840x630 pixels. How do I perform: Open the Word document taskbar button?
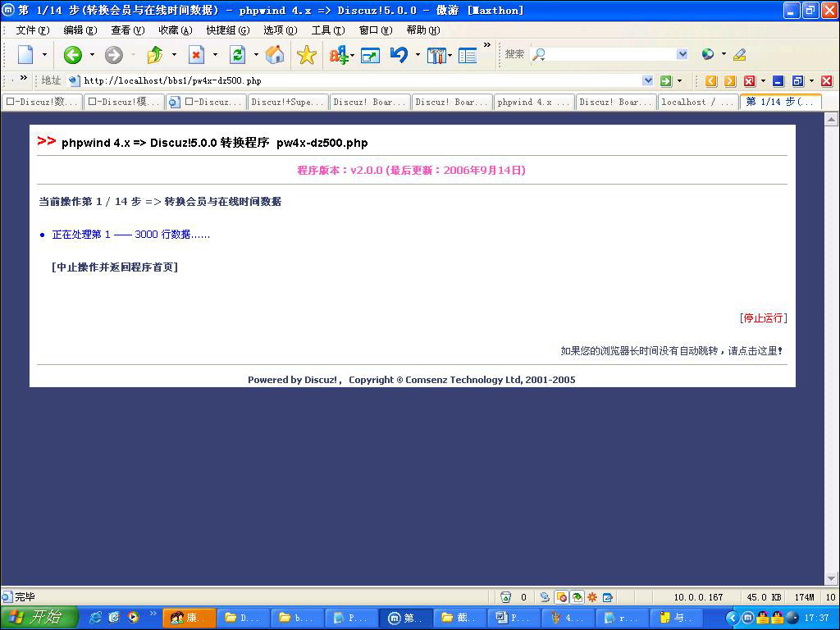click(513, 618)
